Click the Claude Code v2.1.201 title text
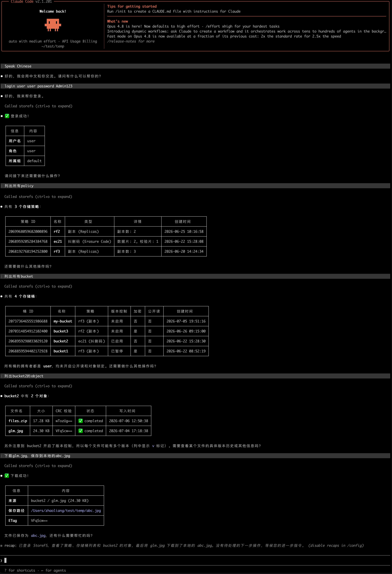The height and width of the screenshot is (574, 392). [x=31, y=1]
